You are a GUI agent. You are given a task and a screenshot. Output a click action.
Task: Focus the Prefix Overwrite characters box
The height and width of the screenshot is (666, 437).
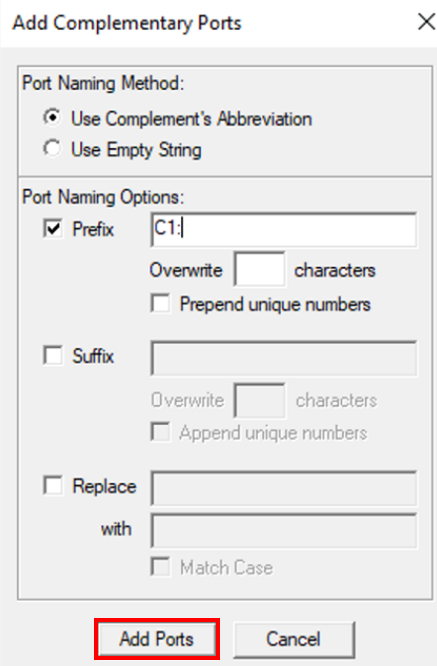point(259,269)
